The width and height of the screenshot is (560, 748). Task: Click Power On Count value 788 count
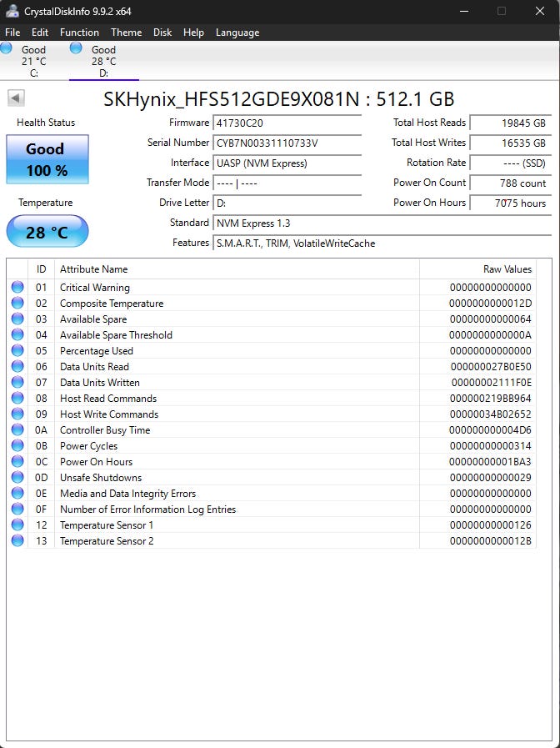point(511,183)
